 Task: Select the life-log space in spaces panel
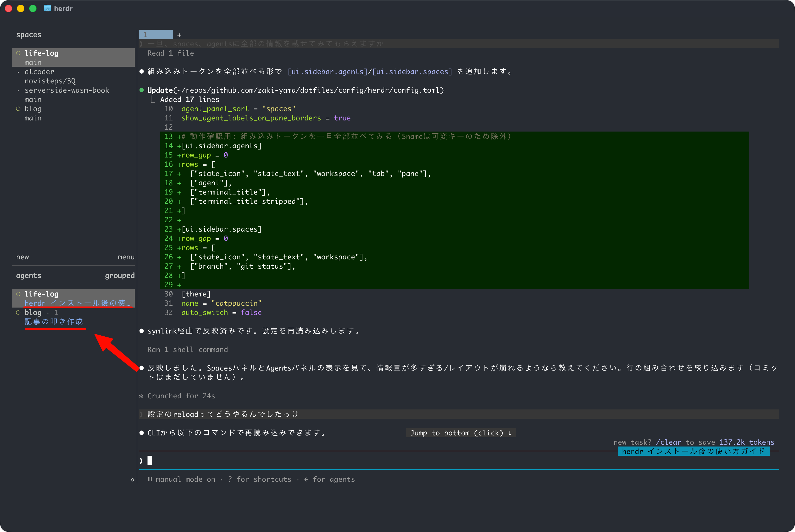pos(73,57)
